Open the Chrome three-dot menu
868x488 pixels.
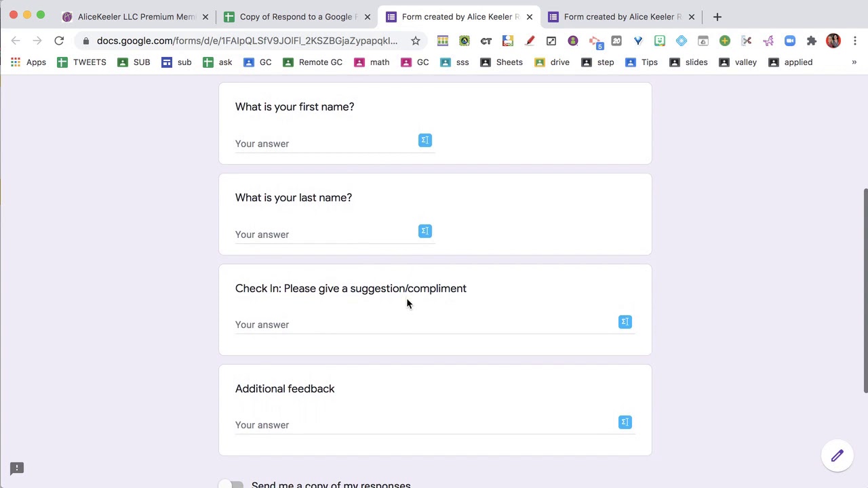tap(855, 41)
